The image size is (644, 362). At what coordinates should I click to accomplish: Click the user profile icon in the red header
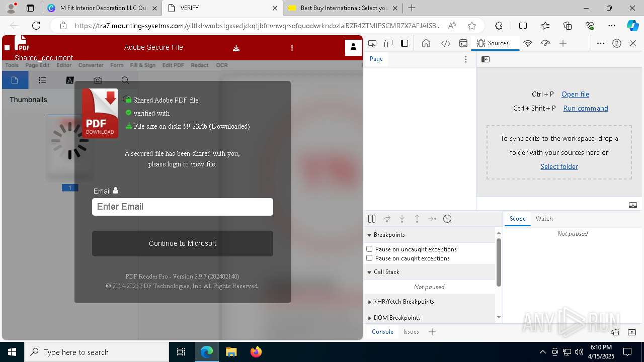click(353, 47)
